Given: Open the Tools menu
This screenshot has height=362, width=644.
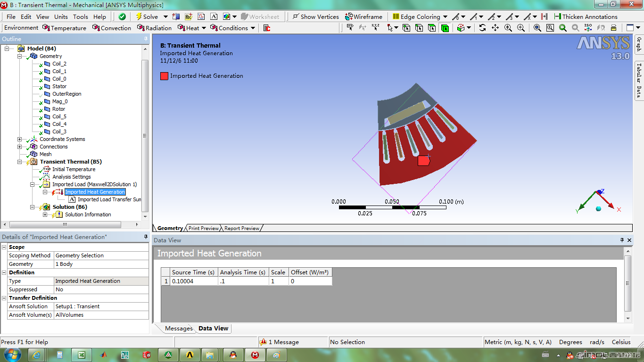Looking at the screenshot, I should click(81, 16).
